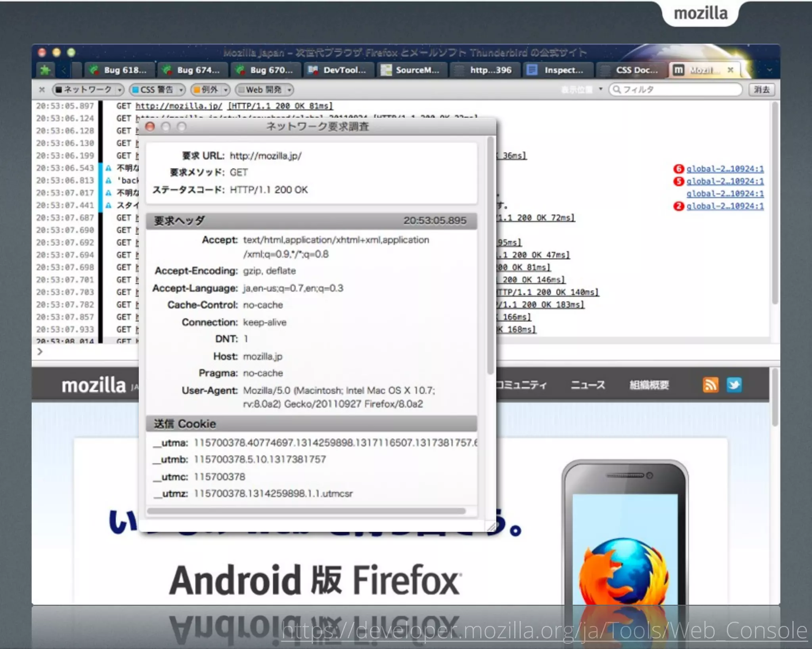812x649 pixels.
Task: Close the ネットワーク要求調査 dialog
Action: point(150,127)
